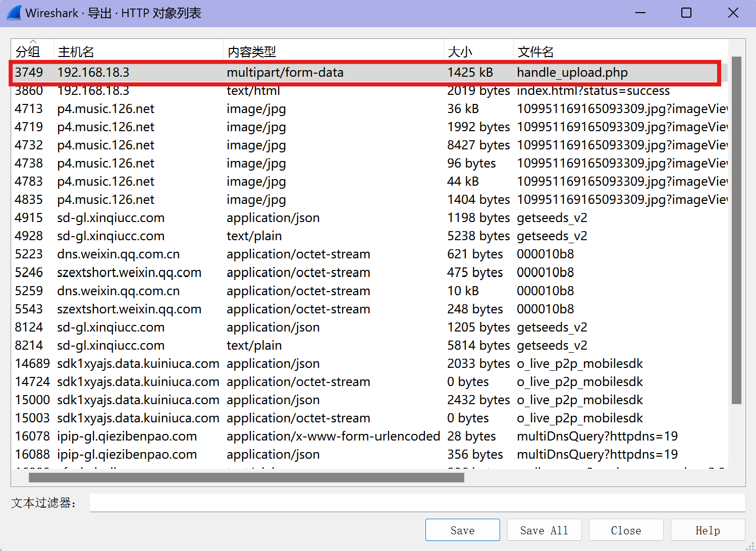The width and height of the screenshot is (756, 551).
Task: Sort by the 大小 column header
Action: tap(478, 51)
